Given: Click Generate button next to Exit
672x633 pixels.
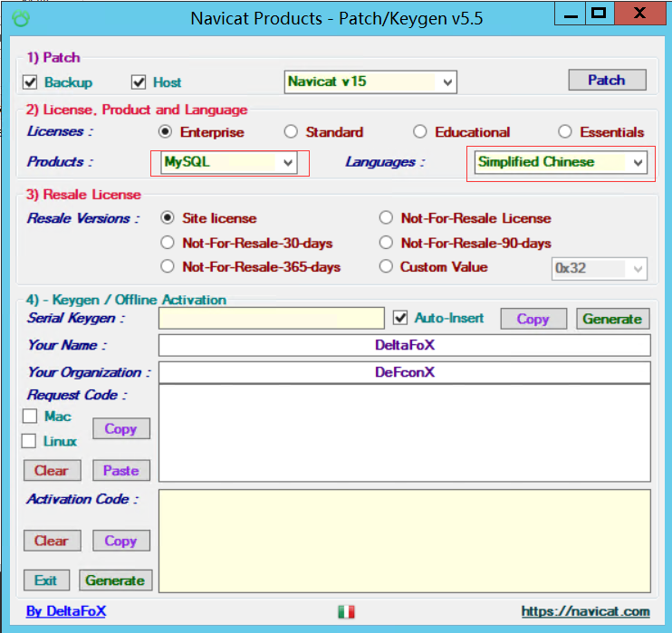Looking at the screenshot, I should click(x=116, y=580).
